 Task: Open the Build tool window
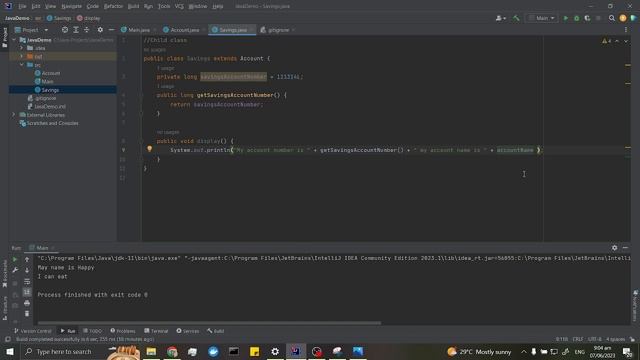coord(216,331)
